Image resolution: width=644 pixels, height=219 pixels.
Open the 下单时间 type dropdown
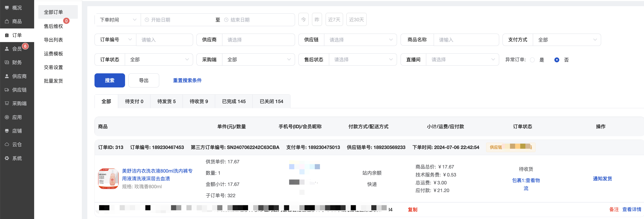[118, 20]
